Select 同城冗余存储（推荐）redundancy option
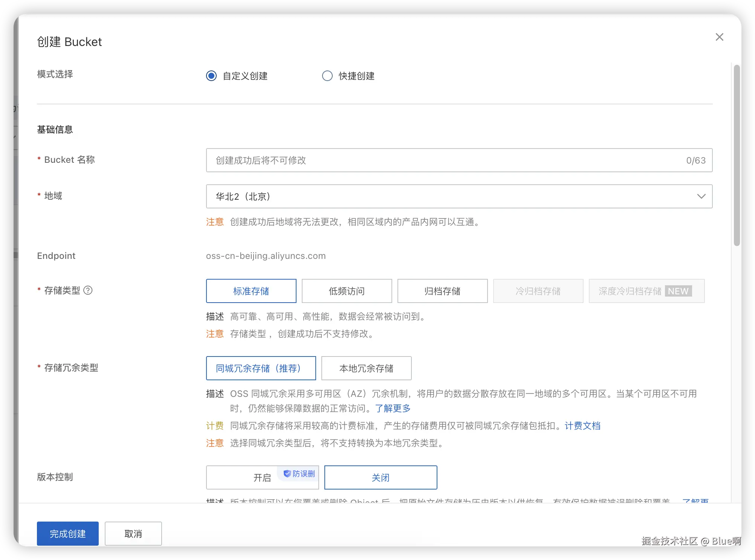 261,368
